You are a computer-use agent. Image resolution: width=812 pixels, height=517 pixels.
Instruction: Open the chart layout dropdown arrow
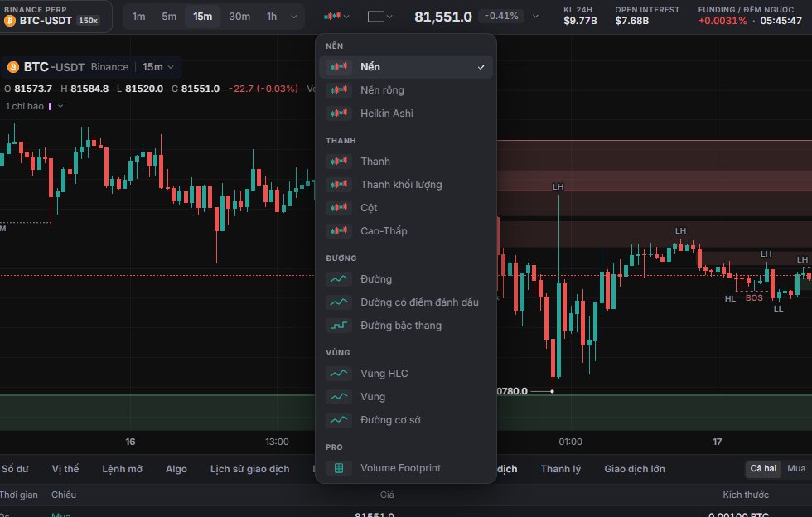pyautogui.click(x=389, y=17)
